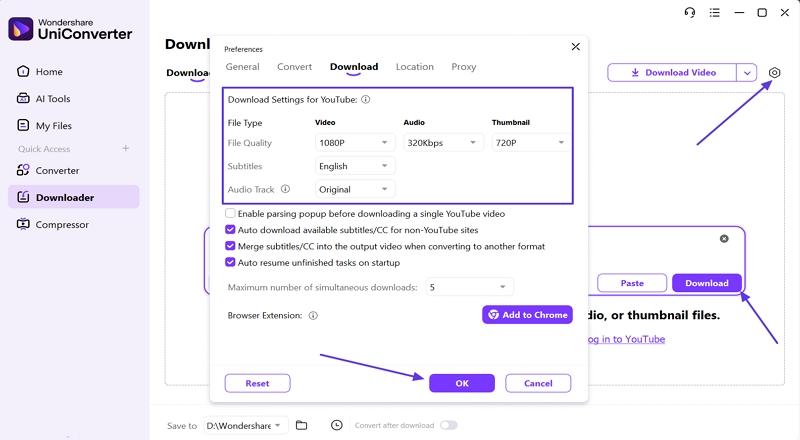Switch to the Convert preferences tab
The height and width of the screenshot is (440, 800).
tap(294, 67)
